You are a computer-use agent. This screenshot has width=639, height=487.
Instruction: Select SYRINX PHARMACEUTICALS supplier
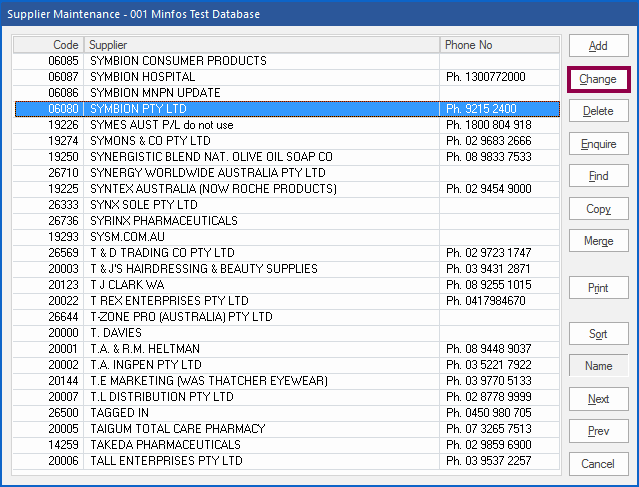pos(286,220)
